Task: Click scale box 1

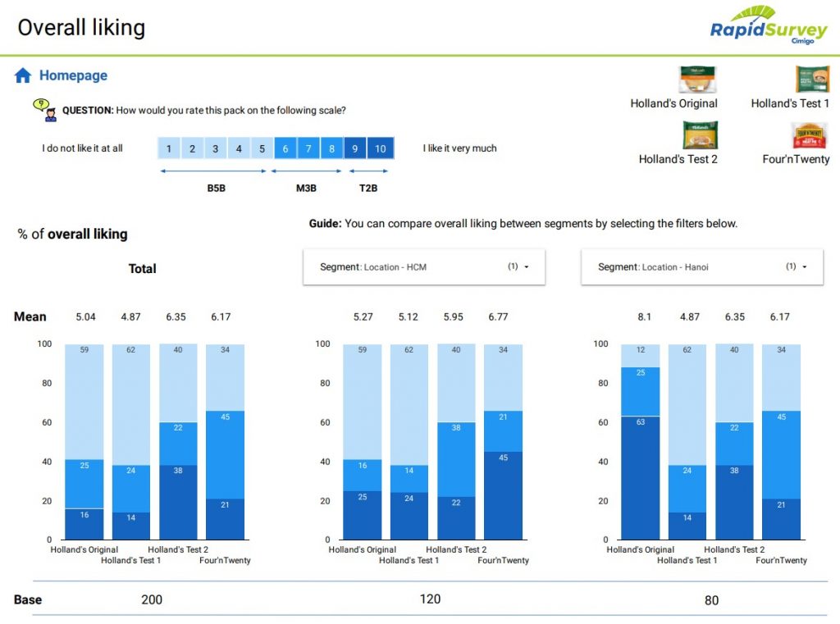Action: (169, 148)
